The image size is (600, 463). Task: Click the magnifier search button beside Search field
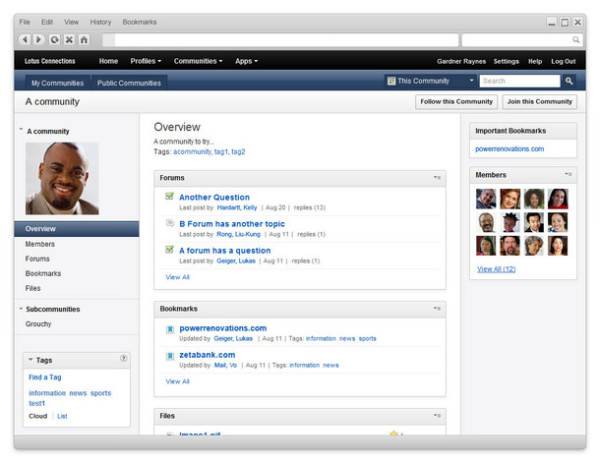(569, 81)
